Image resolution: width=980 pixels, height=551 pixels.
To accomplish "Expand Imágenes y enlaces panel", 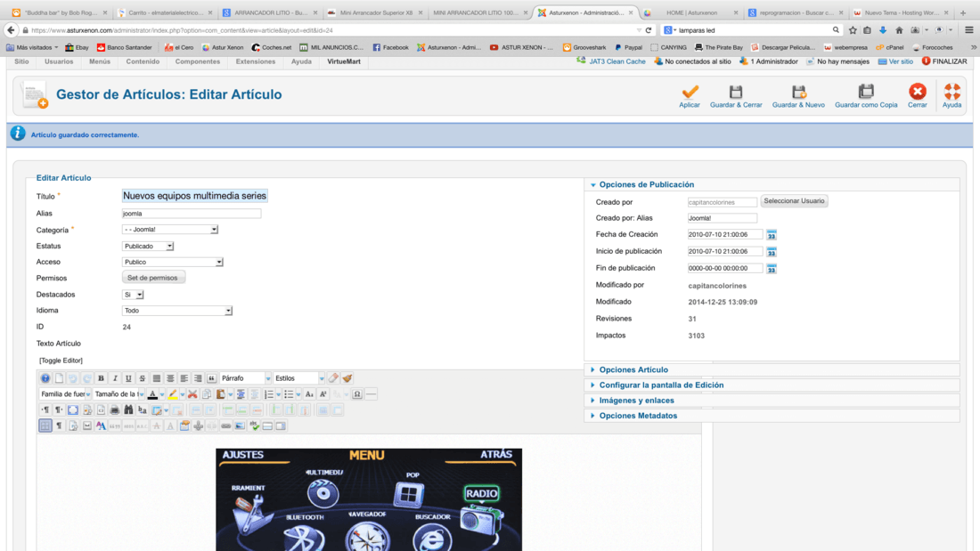I will pyautogui.click(x=636, y=401).
